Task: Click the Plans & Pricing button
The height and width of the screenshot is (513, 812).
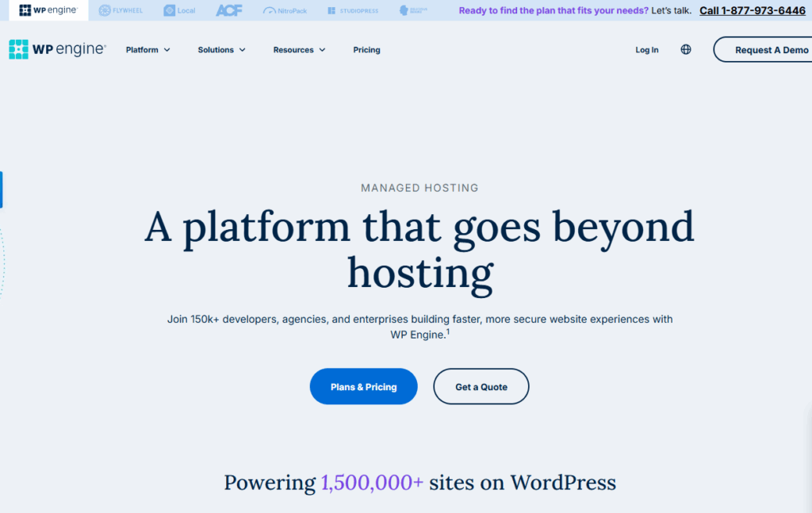Action: [363, 387]
